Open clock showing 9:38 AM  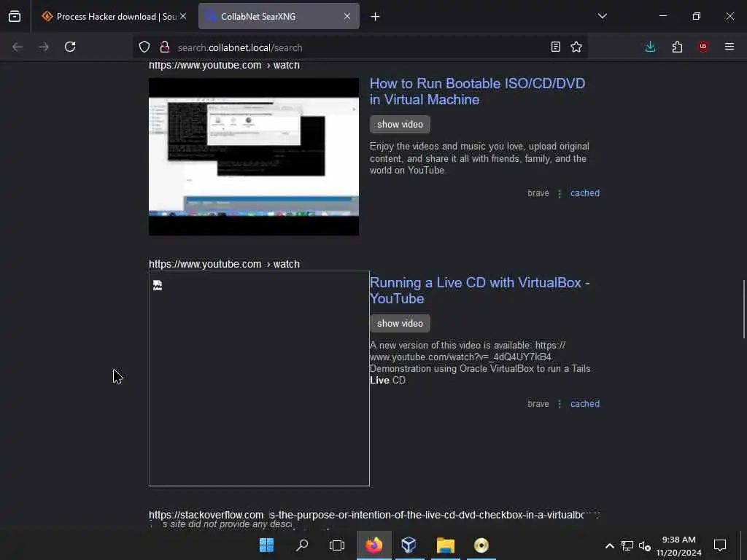pyautogui.click(x=678, y=545)
